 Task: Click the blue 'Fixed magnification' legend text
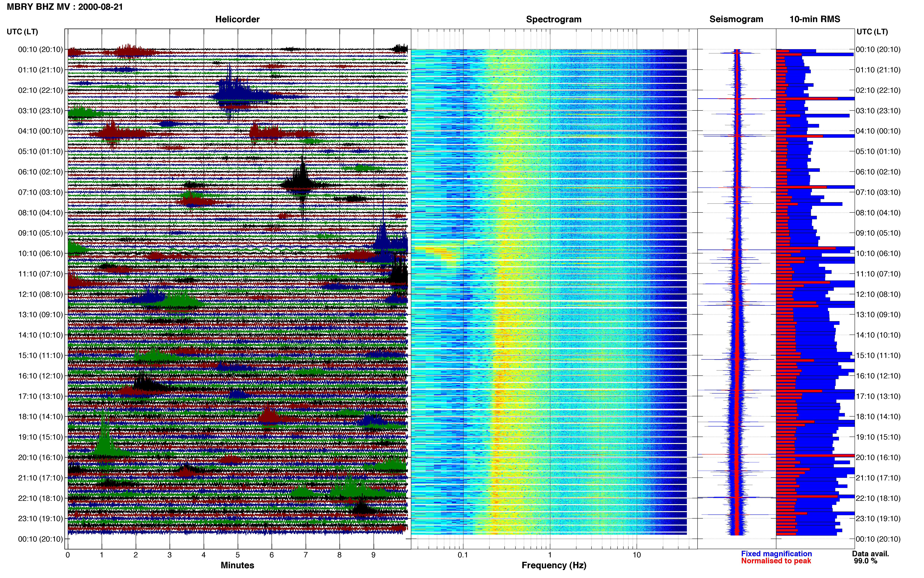(776, 554)
